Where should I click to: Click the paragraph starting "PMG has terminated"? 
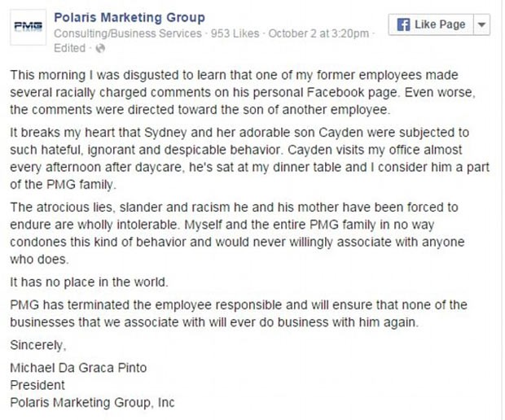[239, 313]
